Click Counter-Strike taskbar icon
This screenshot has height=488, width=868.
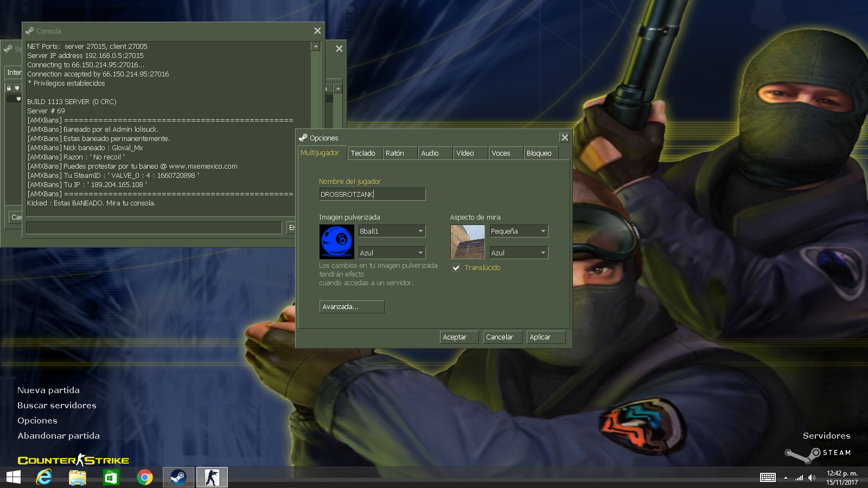[x=212, y=477]
